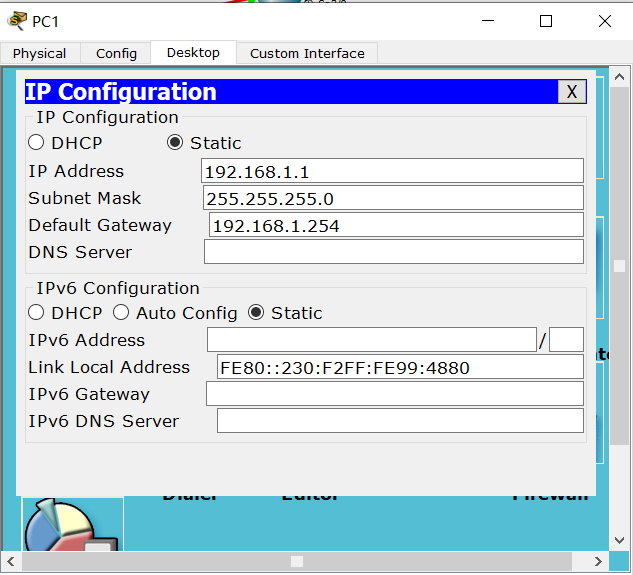Select the IPv4 DHCP radio button
633x575 pixels.
pyautogui.click(x=36, y=143)
